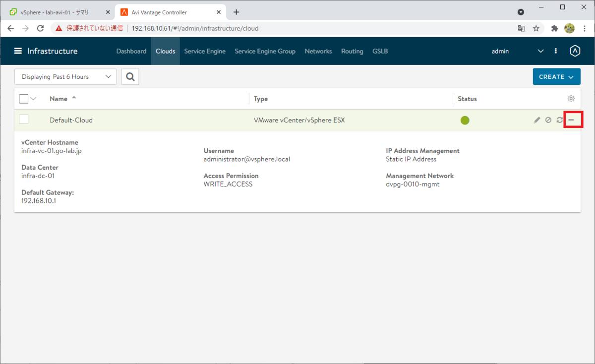This screenshot has width=595, height=364.
Task: Edit Default-Cloud with pencil icon
Action: pyautogui.click(x=537, y=120)
